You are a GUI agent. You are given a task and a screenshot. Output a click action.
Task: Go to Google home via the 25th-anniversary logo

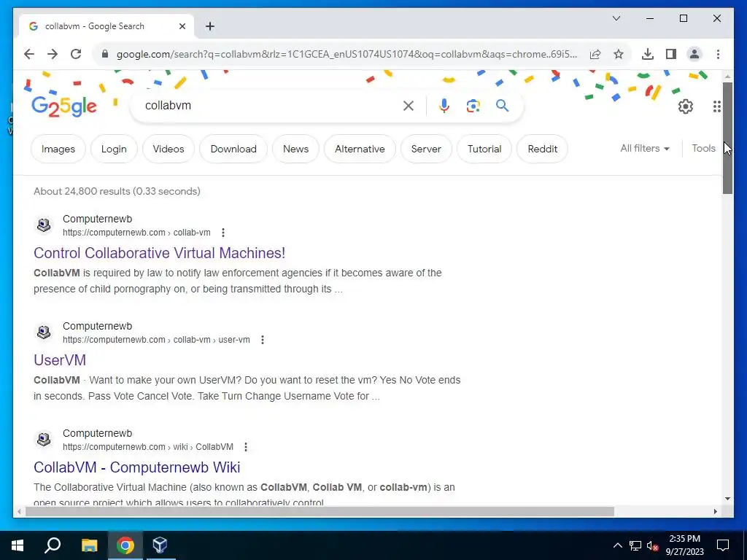pos(64,106)
